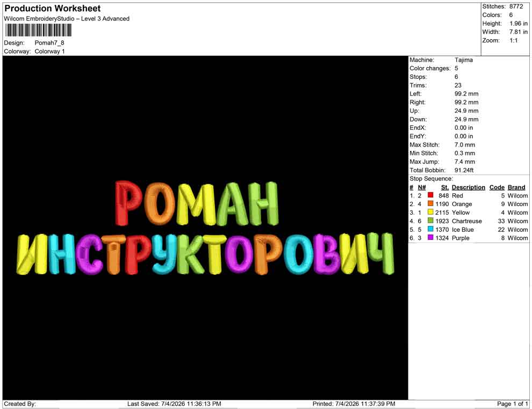Click the yellow color swatch in stop sequence

(430, 212)
